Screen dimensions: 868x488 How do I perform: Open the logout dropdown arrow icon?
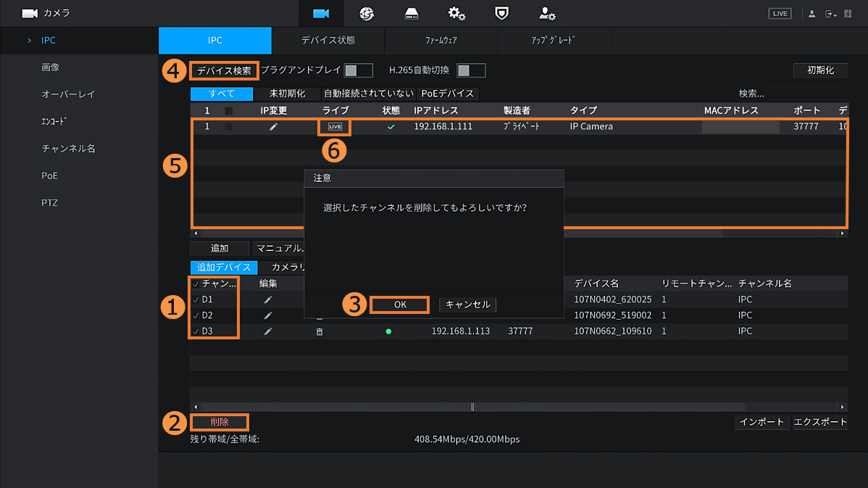[x=831, y=14]
